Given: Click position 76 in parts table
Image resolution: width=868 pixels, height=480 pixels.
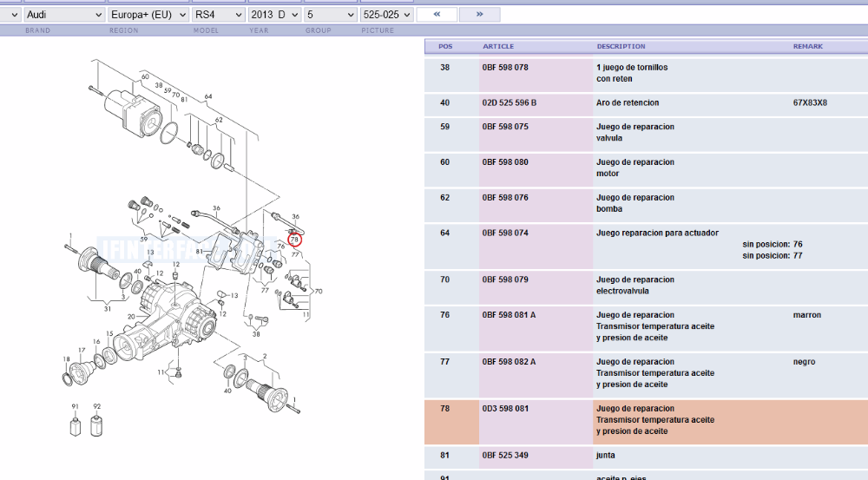Looking at the screenshot, I should (x=445, y=315).
